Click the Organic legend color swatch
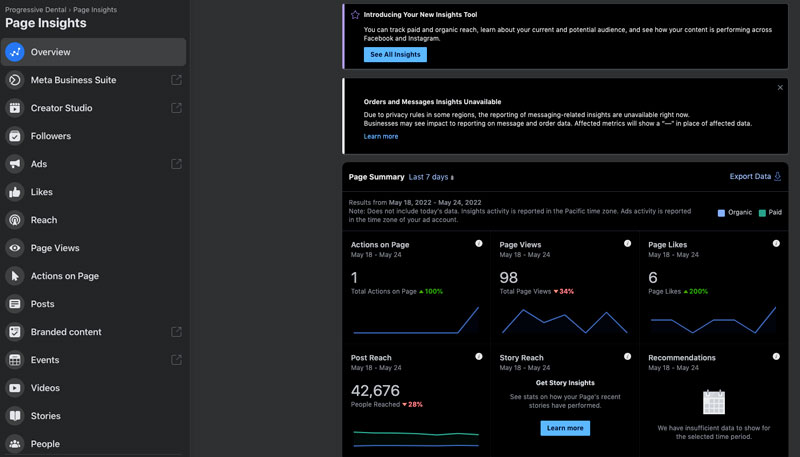This screenshot has height=457, width=800. pos(721,213)
